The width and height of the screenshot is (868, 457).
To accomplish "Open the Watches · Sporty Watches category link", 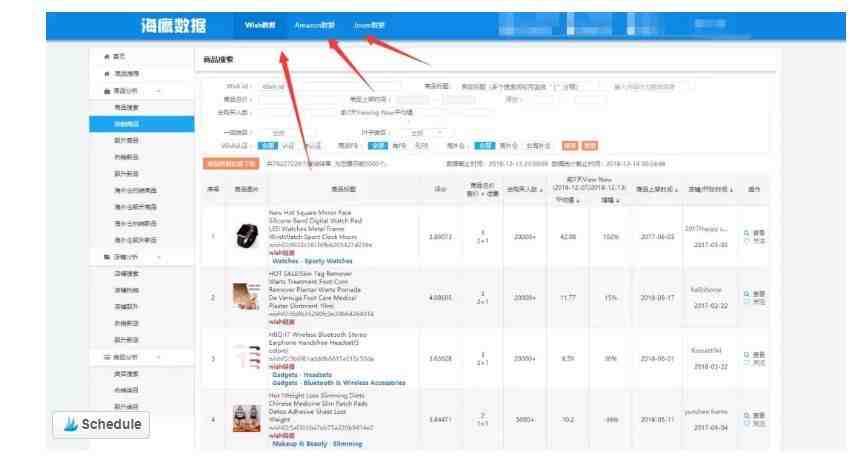I will (x=312, y=261).
